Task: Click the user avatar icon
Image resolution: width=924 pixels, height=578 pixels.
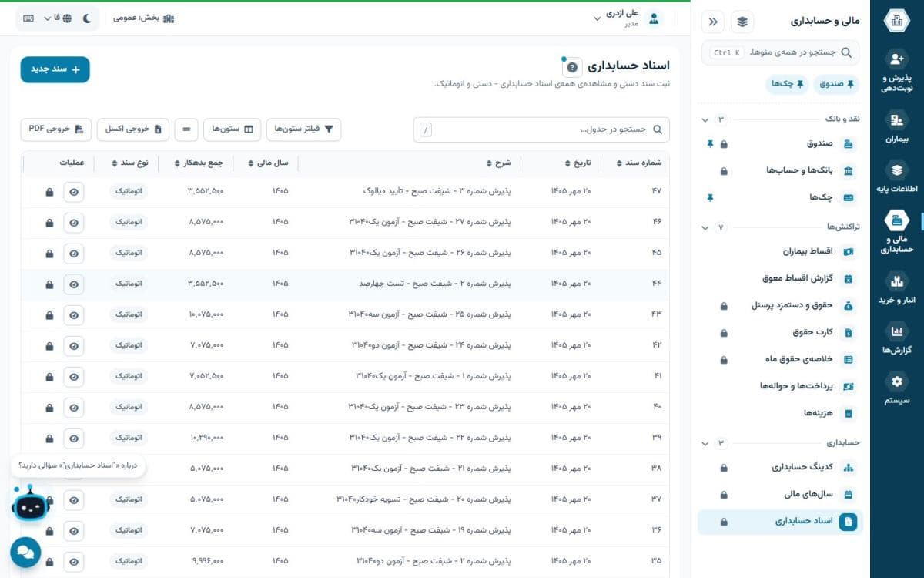Action: coord(654,18)
